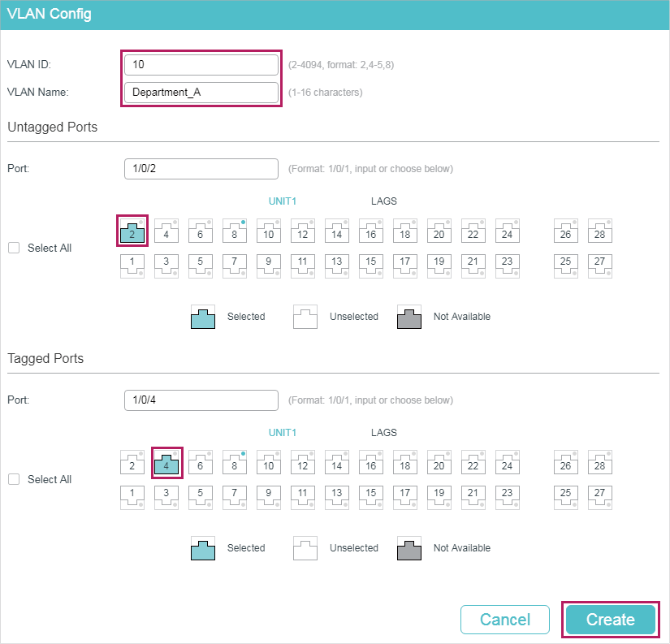Select port 2 in Untagged Ports
This screenshot has height=644, width=670.
click(132, 231)
